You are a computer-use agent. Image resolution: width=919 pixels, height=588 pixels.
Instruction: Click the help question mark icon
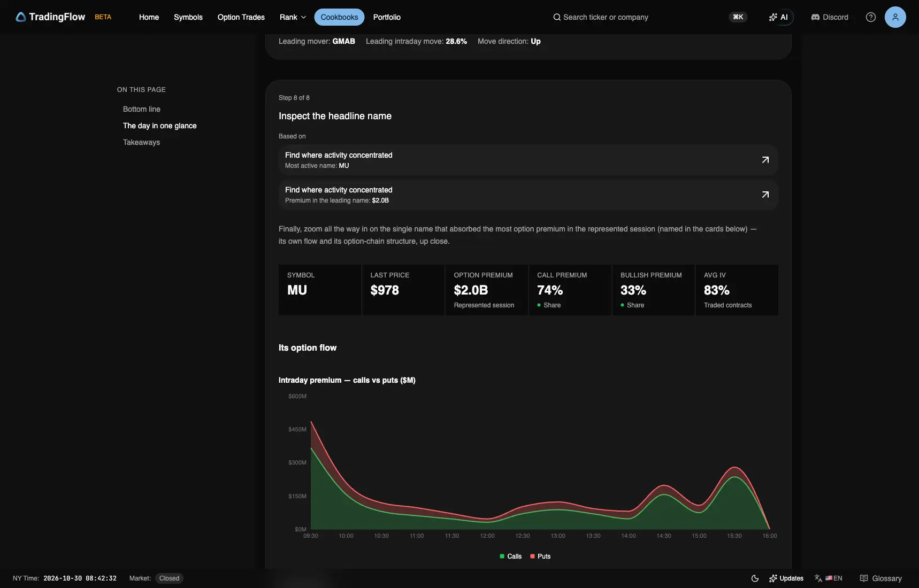pyautogui.click(x=871, y=17)
